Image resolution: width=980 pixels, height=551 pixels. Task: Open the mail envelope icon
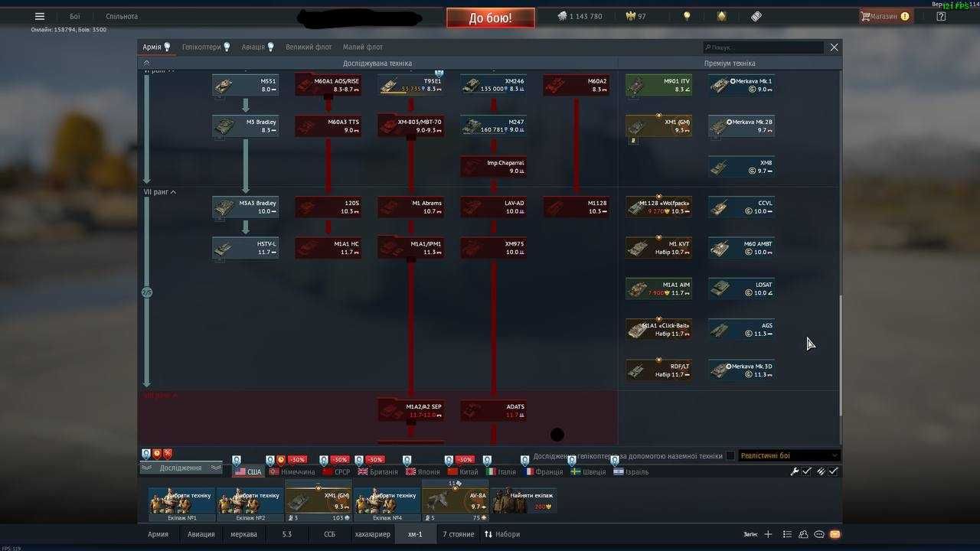[835, 534]
